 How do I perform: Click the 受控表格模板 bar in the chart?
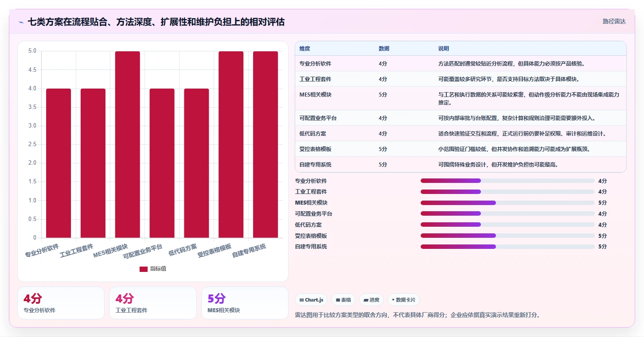[x=231, y=144]
